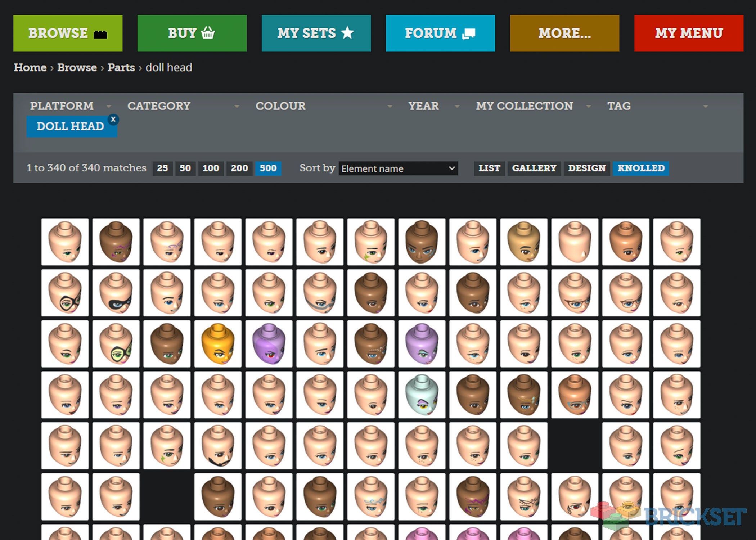Open the BUY basket menu

(192, 33)
